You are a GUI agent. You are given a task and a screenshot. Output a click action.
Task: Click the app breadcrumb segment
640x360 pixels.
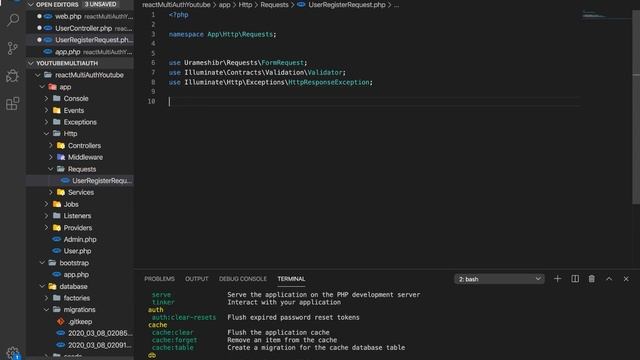click(224, 5)
